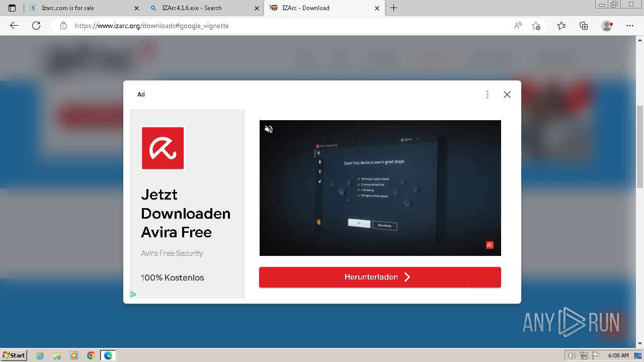Click the Jetzt Downloaden Avira Free headline
The image size is (644, 362).
[x=186, y=213]
